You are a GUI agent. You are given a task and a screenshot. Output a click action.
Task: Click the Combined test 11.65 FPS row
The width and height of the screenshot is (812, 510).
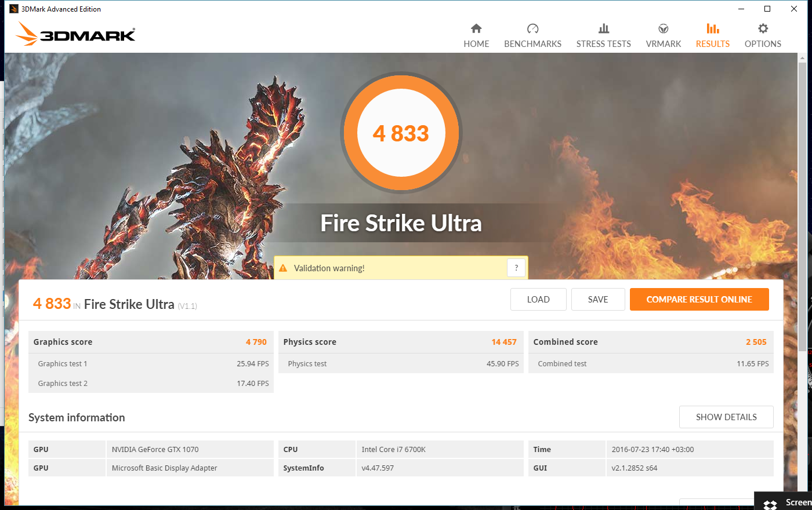click(x=651, y=363)
